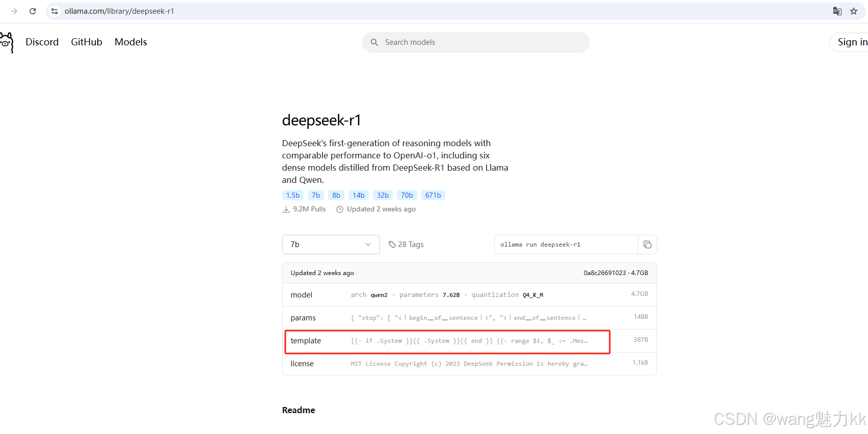Open the GitHub link

(87, 42)
